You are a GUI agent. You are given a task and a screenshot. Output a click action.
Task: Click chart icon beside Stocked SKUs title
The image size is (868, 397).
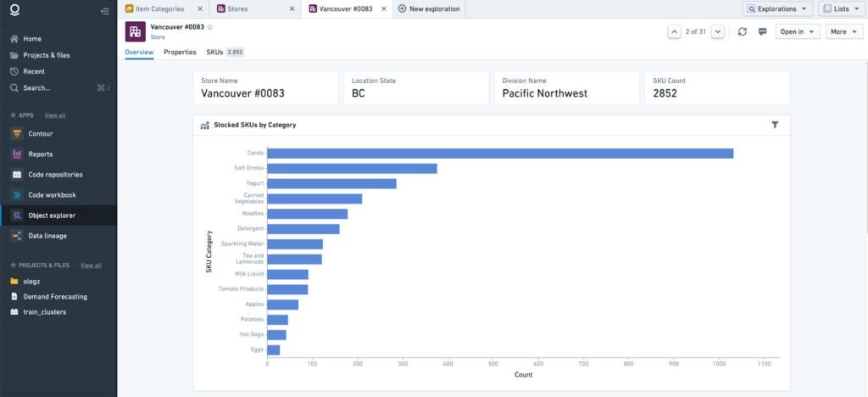(x=204, y=126)
